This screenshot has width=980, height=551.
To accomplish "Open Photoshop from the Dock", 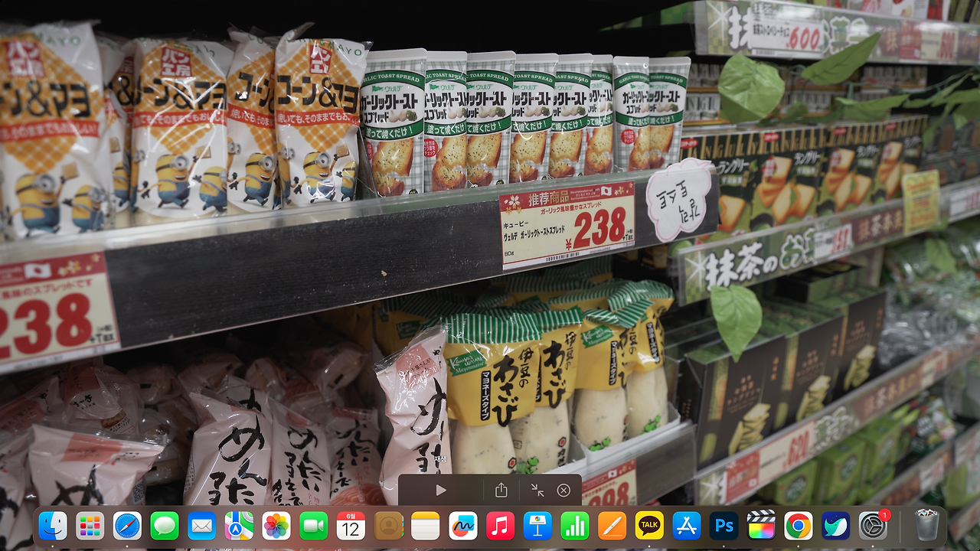I will 724,526.
